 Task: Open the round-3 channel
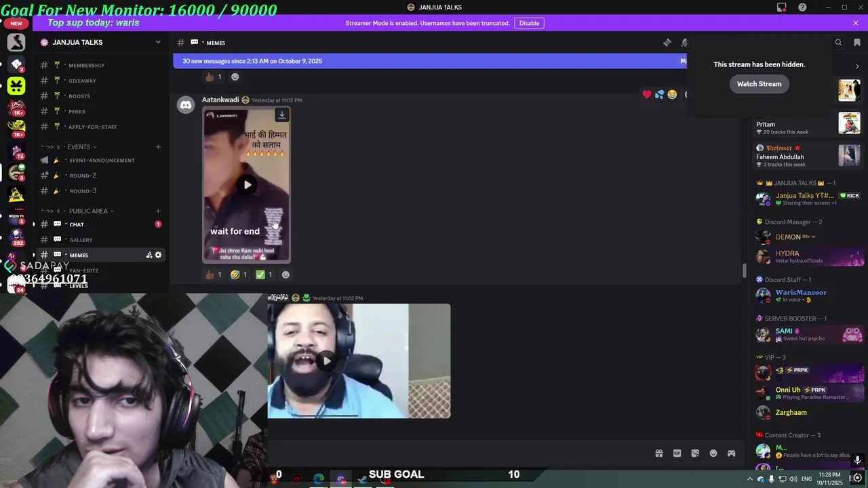(x=100, y=191)
